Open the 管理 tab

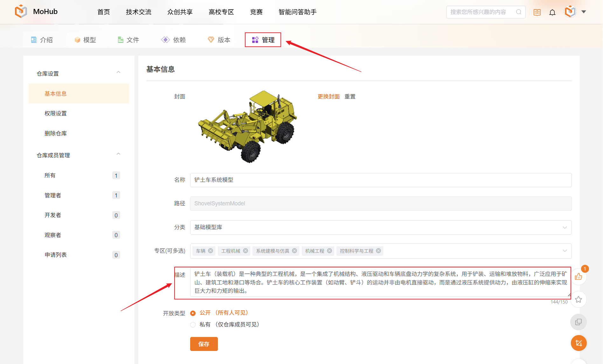(263, 40)
